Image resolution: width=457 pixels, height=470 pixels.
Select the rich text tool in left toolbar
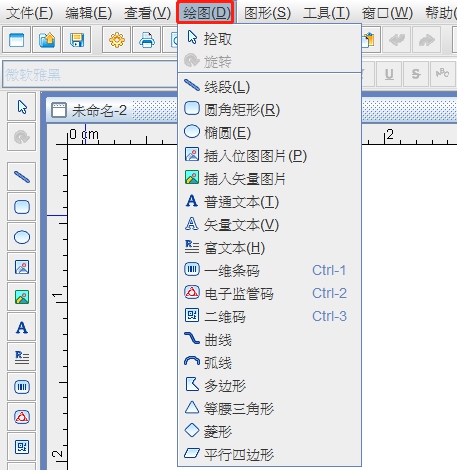tap(22, 357)
